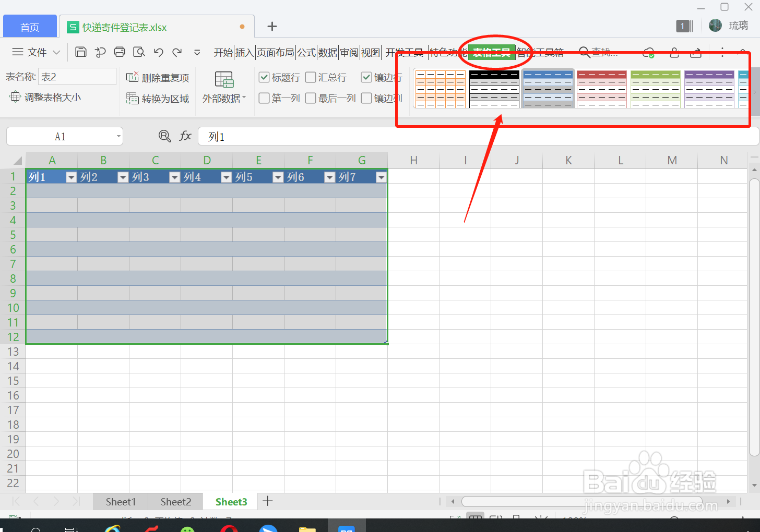Viewport: 760px width, 532px height.
Task: Toggle Header Row (标题行) checkbox
Action: click(264, 77)
